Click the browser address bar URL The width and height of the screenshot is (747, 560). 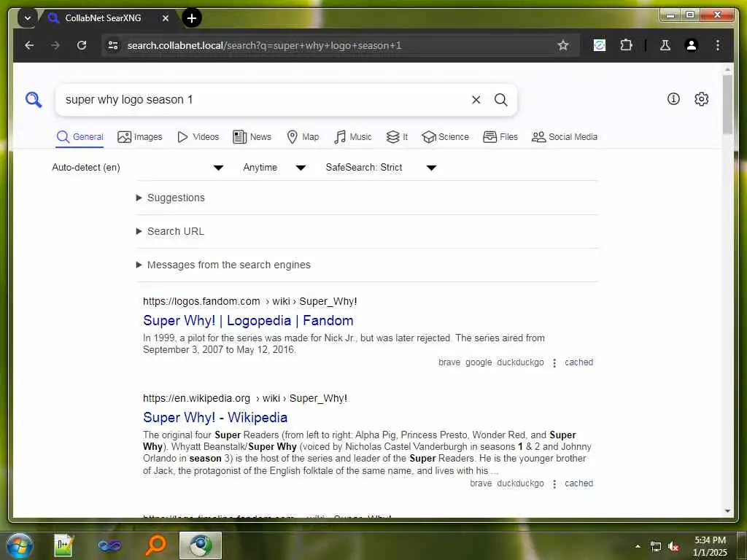pyautogui.click(x=264, y=45)
